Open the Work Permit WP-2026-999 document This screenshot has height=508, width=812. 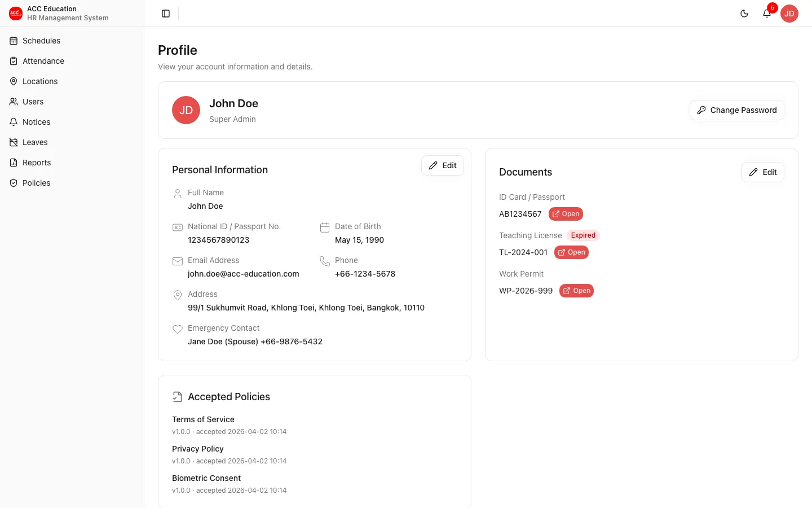click(x=576, y=291)
